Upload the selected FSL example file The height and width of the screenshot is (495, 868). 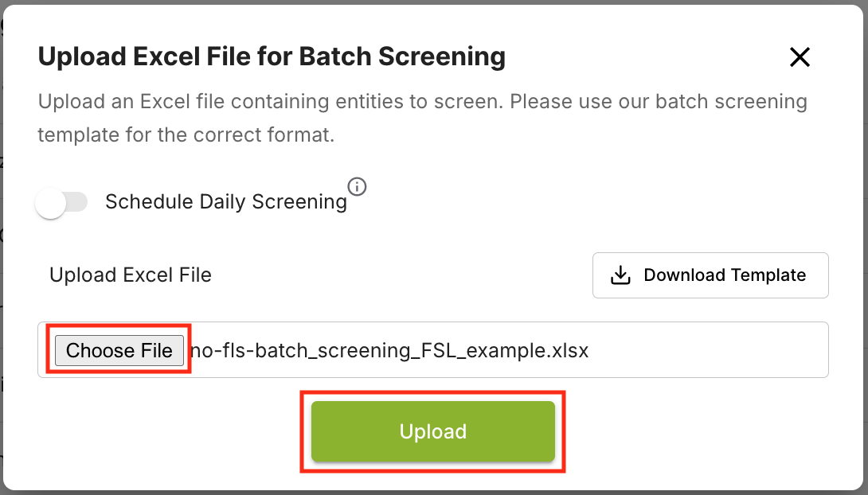point(432,431)
